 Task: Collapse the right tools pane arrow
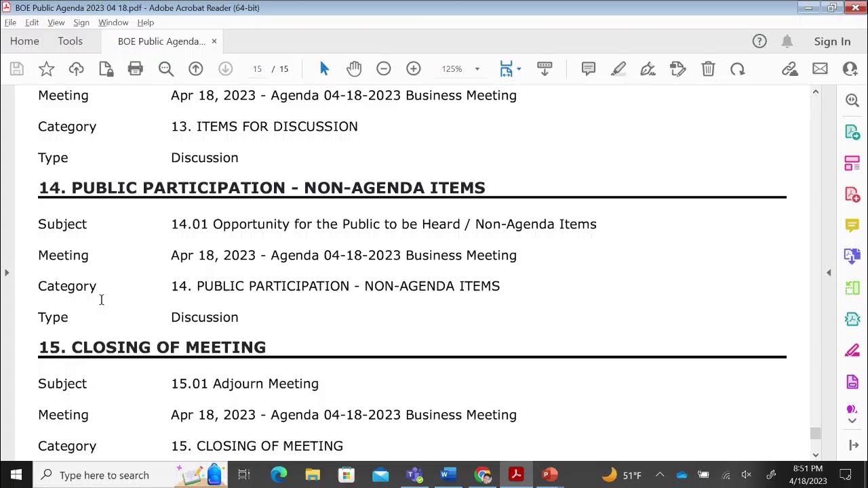click(829, 272)
